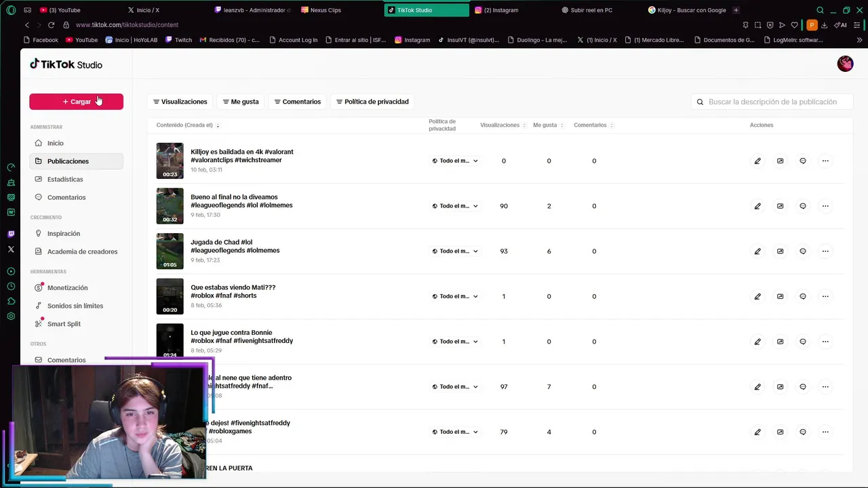
Task: Open comments icon for Killjoy es baildada post
Action: (x=803, y=161)
